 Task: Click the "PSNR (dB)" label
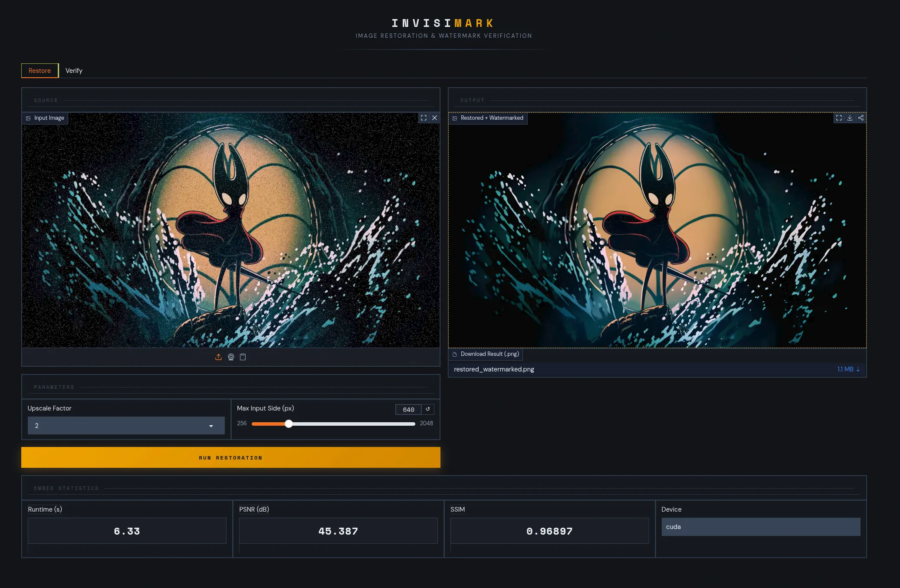point(254,509)
